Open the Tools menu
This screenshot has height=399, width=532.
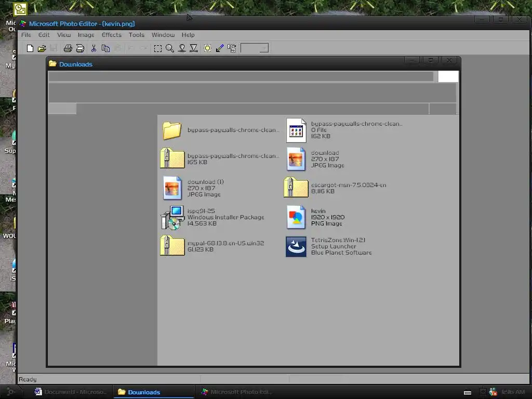137,35
